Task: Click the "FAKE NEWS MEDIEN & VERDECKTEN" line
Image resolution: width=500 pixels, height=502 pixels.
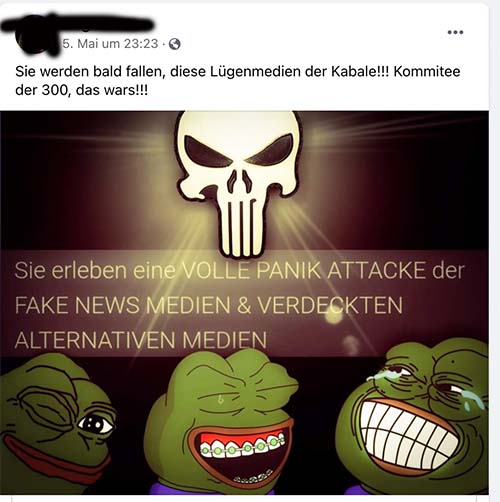Action: [209, 305]
